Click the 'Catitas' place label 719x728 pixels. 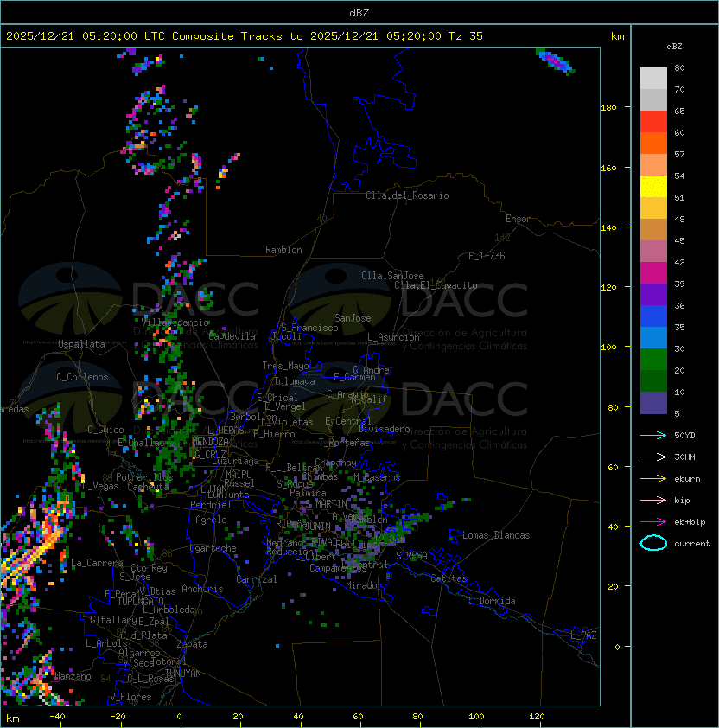pos(449,578)
